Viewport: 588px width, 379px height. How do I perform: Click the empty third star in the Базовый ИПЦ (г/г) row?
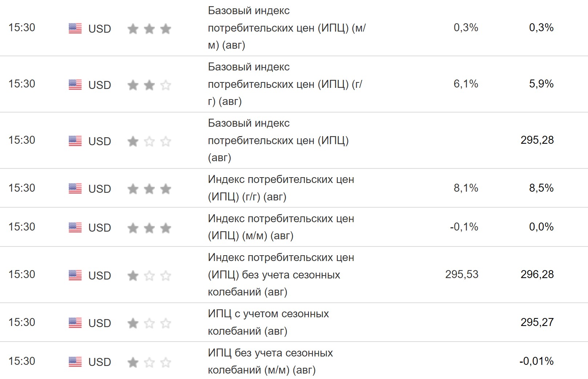(x=166, y=85)
